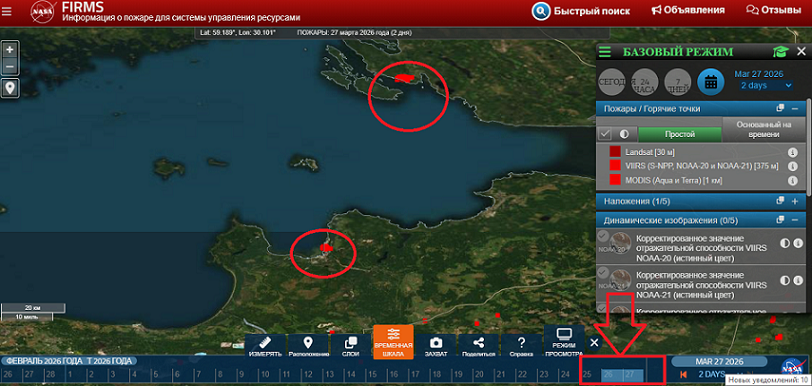Click the fires layer opacity half-circle icon
The image size is (812, 386).
pyautogui.click(x=624, y=134)
